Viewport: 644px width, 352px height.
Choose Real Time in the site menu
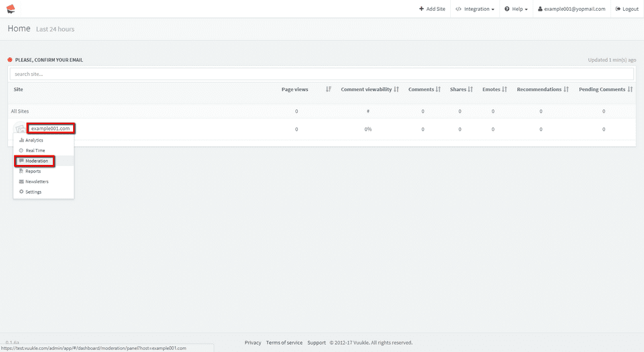tap(35, 151)
